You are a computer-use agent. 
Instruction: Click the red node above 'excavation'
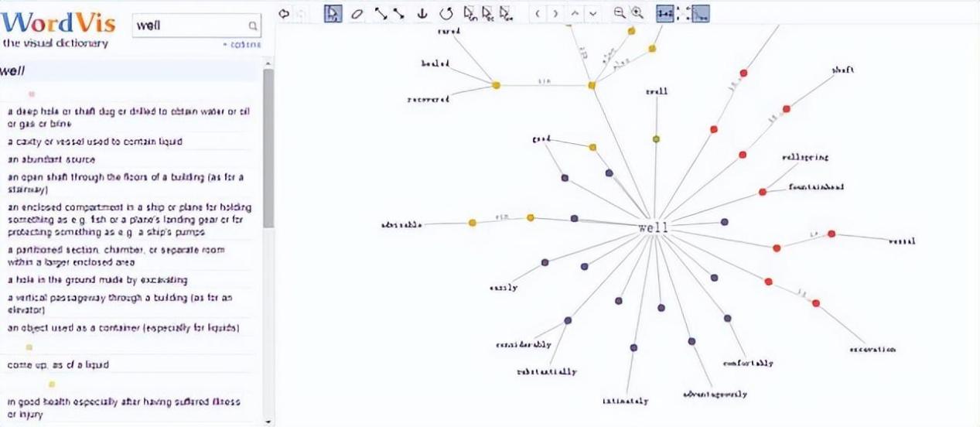pyautogui.click(x=816, y=303)
